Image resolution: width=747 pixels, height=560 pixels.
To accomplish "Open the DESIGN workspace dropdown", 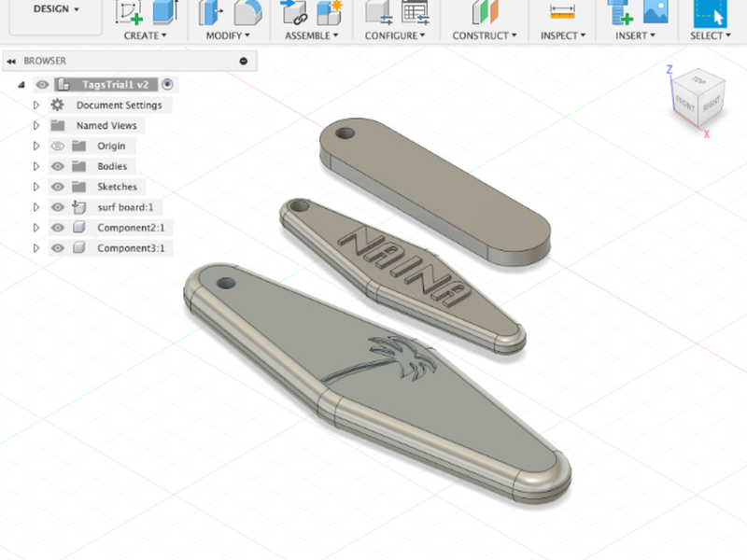I will pos(56,9).
